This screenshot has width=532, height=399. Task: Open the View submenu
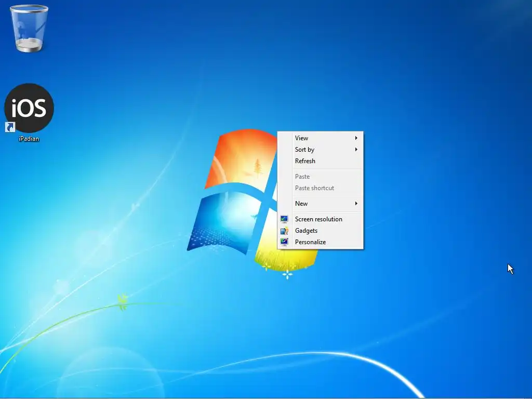(x=320, y=138)
